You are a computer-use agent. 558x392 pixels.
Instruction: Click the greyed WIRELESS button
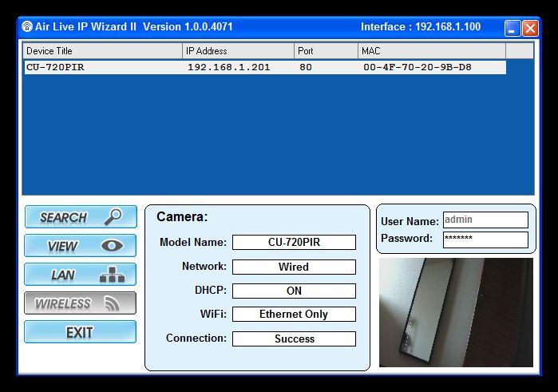(x=81, y=303)
